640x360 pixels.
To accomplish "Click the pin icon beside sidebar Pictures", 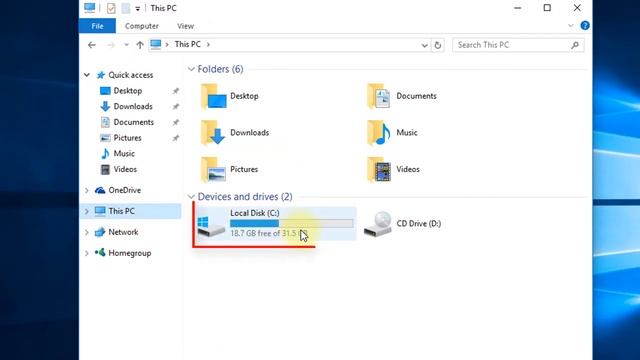I will pyautogui.click(x=176, y=138).
